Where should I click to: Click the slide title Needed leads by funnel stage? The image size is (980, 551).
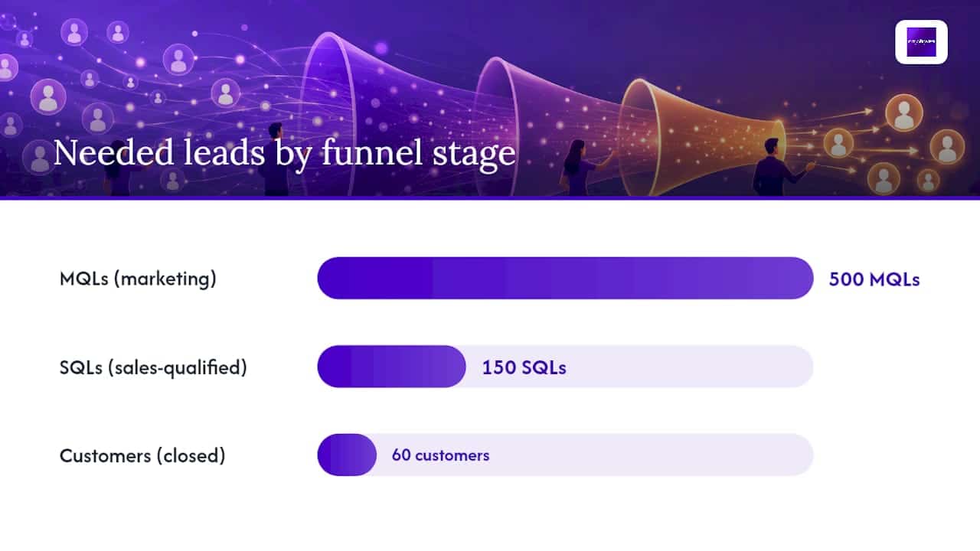coord(284,153)
